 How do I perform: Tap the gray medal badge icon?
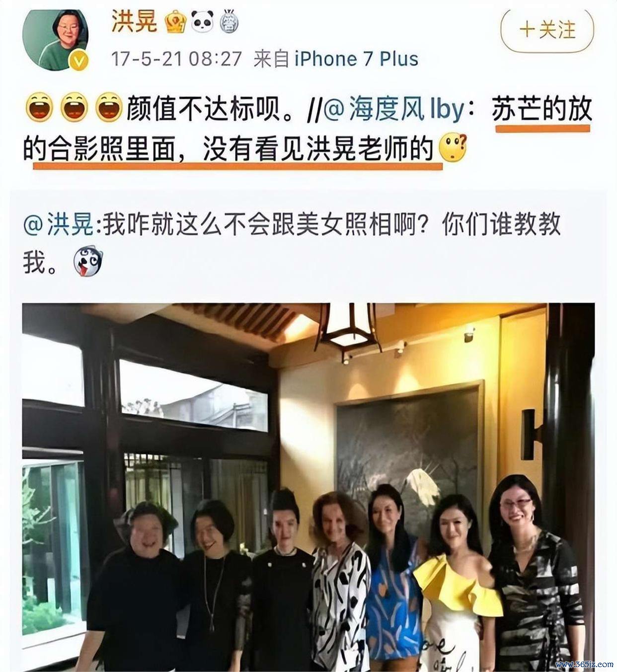point(229,22)
